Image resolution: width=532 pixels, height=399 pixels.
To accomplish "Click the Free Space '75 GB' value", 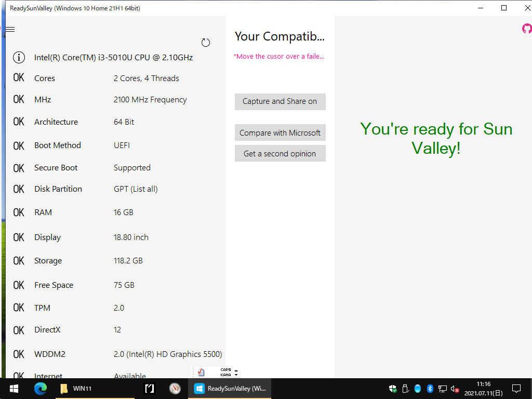I will (124, 285).
